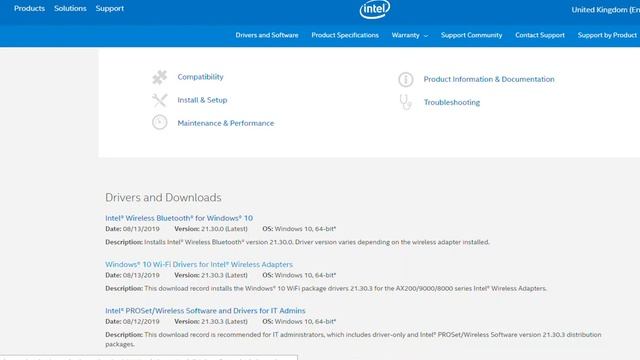Click the Wi-Fi driver description text
This screenshot has width=640, height=360.
[326, 289]
